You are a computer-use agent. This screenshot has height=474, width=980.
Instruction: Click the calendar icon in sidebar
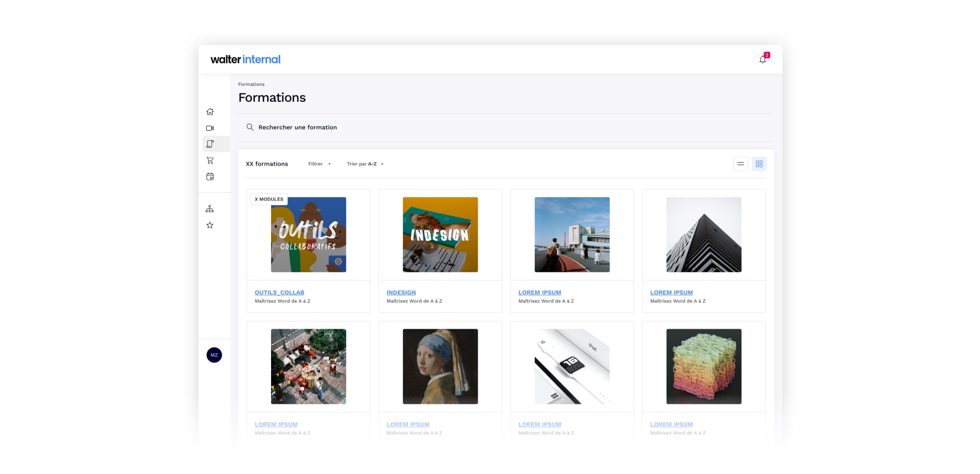[210, 177]
